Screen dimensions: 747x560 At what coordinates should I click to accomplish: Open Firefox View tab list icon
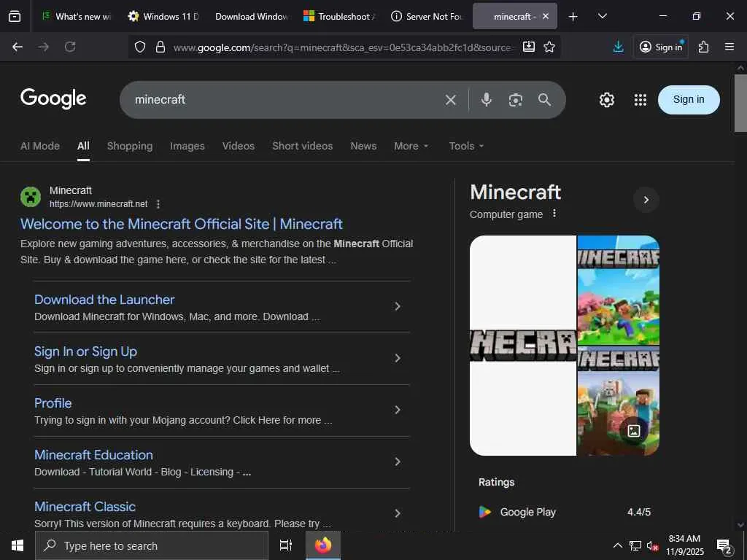point(15,16)
